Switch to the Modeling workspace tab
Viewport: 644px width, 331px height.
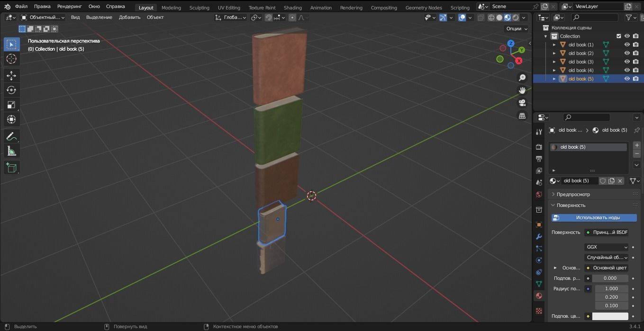point(171,8)
